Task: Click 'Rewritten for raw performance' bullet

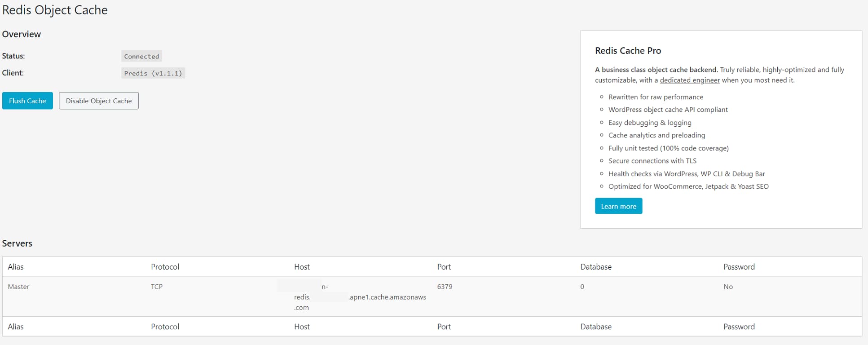Action: [x=656, y=97]
